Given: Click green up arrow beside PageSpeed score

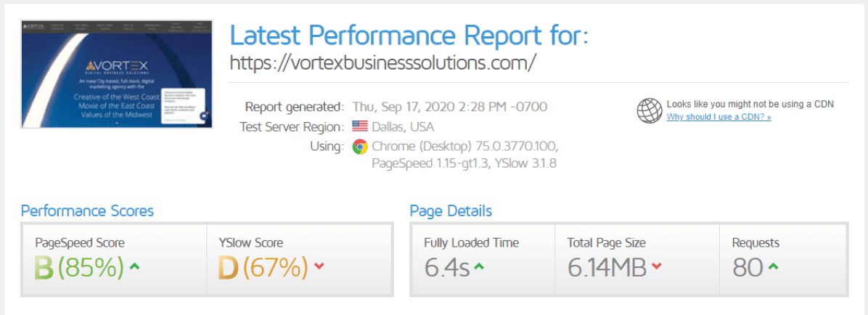Looking at the screenshot, I should tap(134, 267).
